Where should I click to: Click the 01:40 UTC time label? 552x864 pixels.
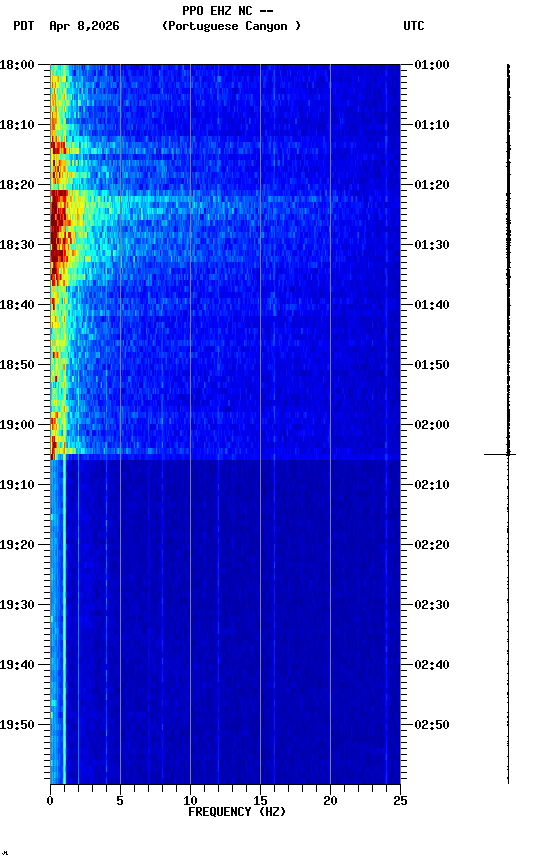[432, 305]
